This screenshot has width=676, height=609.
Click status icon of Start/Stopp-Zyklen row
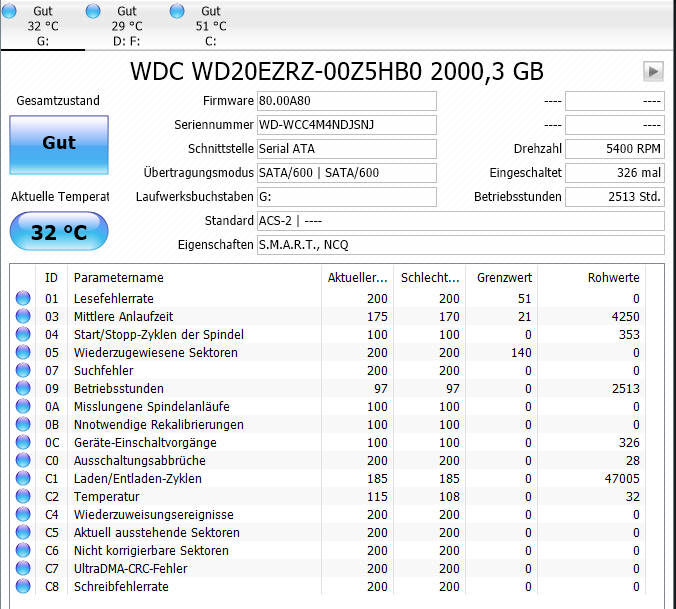pos(23,334)
